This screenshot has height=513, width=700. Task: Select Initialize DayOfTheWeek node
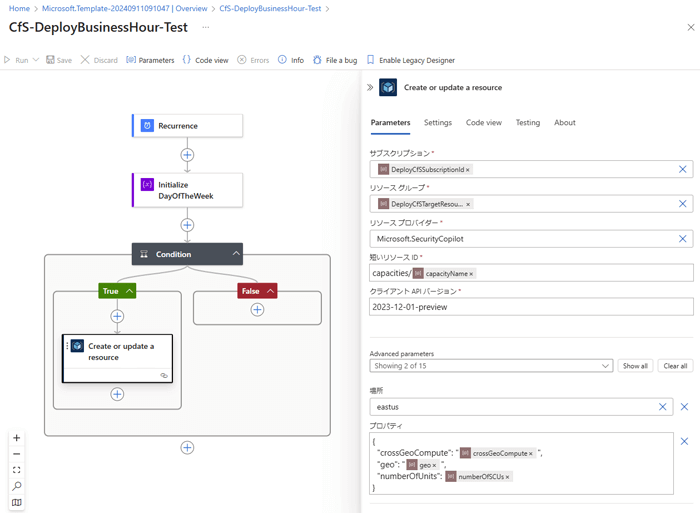click(x=188, y=190)
